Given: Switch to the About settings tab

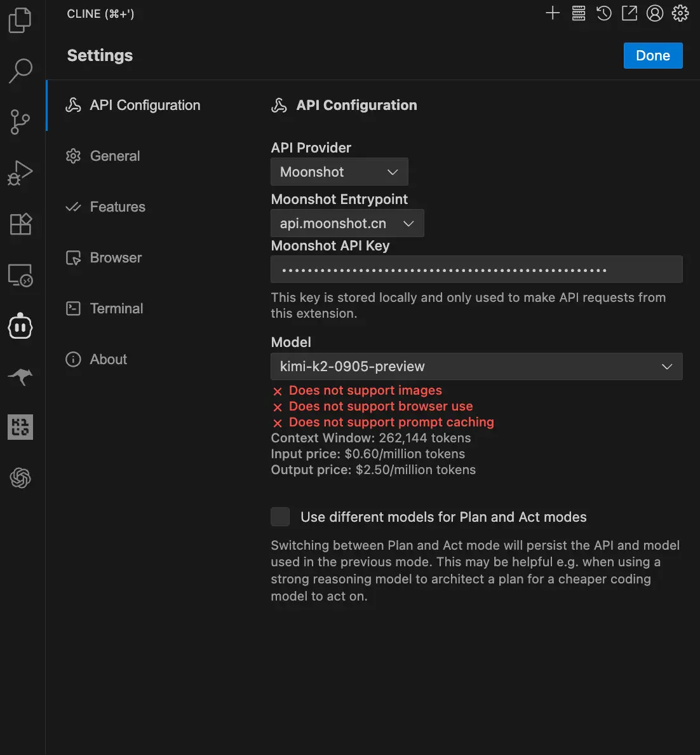Looking at the screenshot, I should [109, 359].
